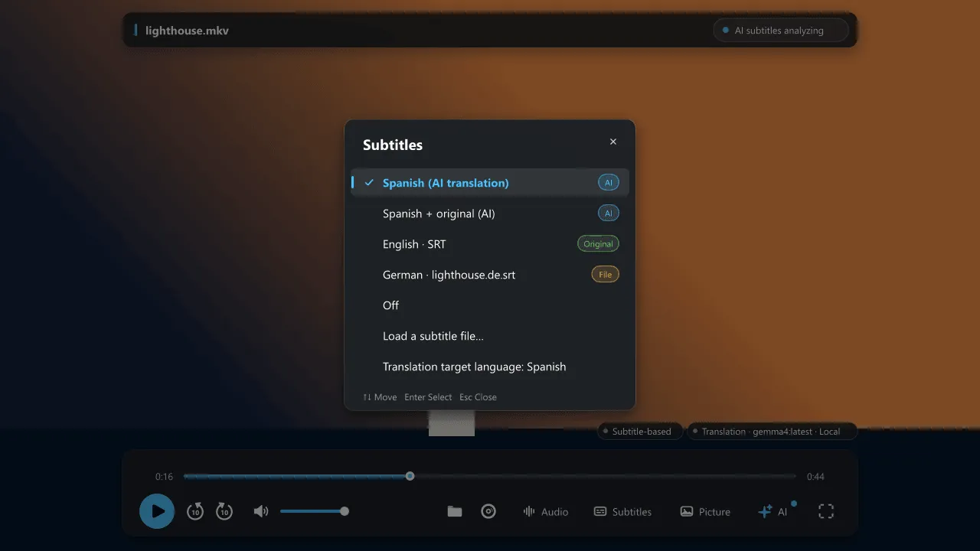
Task: Change Translation target language: Spanish
Action: 490,367
